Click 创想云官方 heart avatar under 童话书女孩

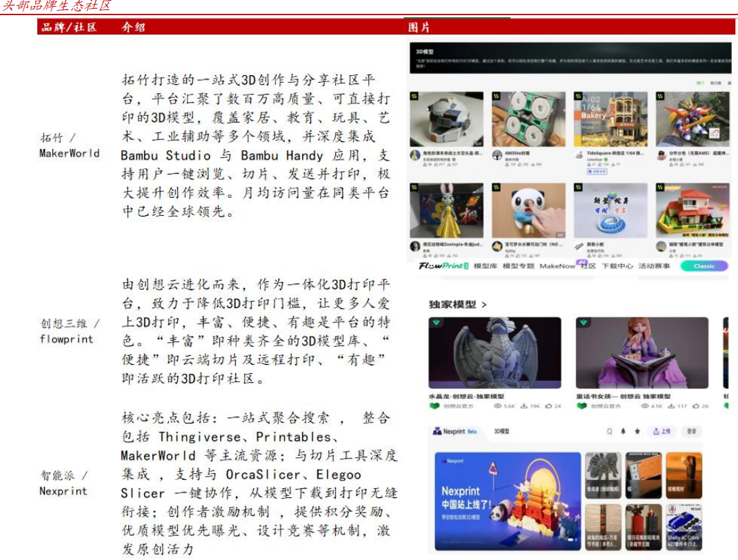(581, 406)
